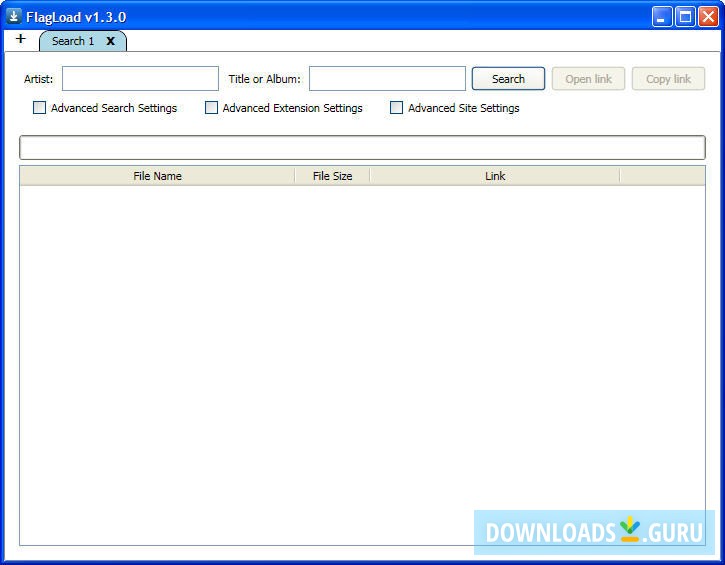The width and height of the screenshot is (725, 565).
Task: Close the Search 1 tab
Action: [x=111, y=41]
